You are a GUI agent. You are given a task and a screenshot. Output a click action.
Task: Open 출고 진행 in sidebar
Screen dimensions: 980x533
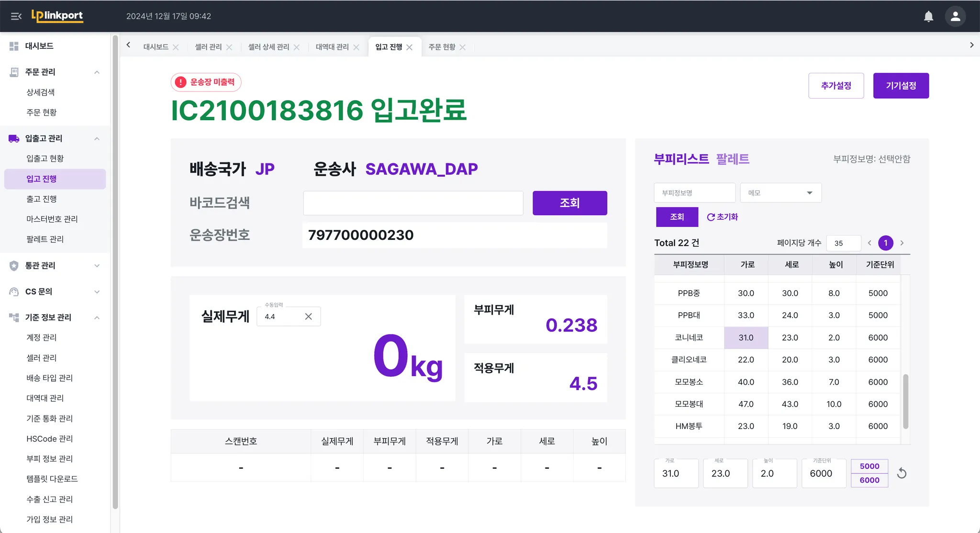coord(42,199)
